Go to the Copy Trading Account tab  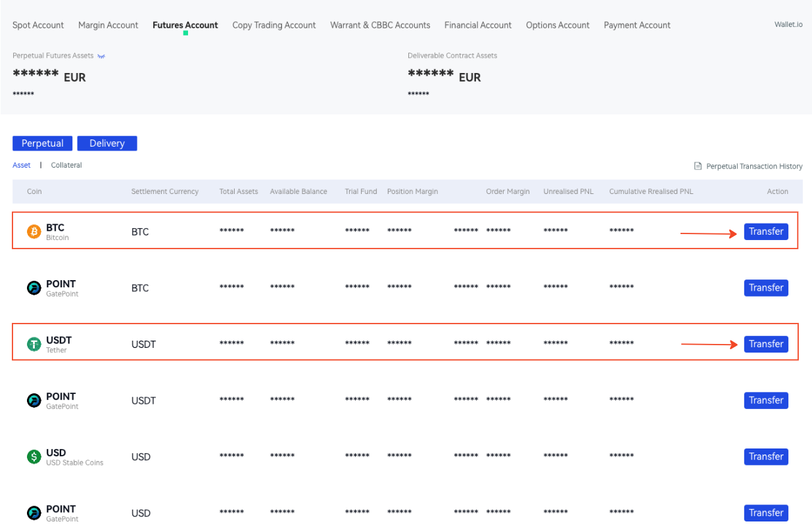(274, 25)
